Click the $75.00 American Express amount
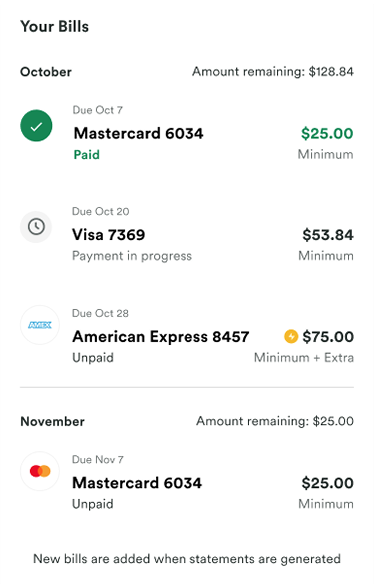The height and width of the screenshot is (588, 374). click(328, 337)
